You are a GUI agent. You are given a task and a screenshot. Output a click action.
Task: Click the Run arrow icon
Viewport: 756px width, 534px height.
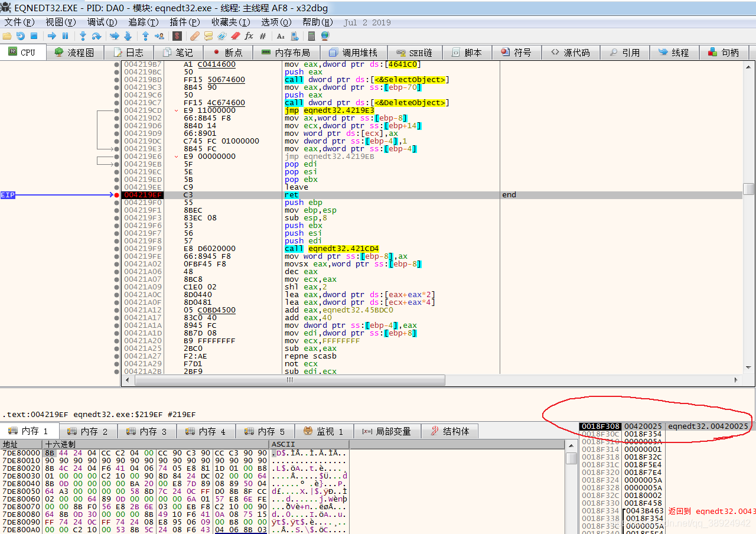(x=52, y=36)
